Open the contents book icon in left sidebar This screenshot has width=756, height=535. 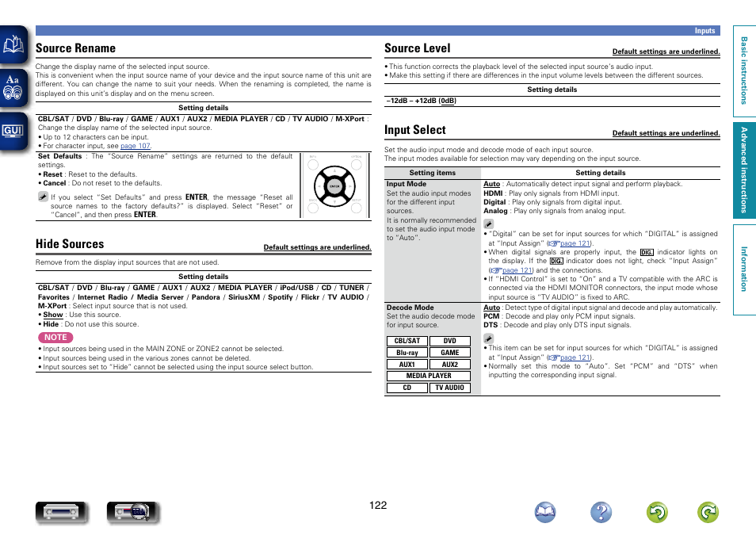[x=13, y=44]
